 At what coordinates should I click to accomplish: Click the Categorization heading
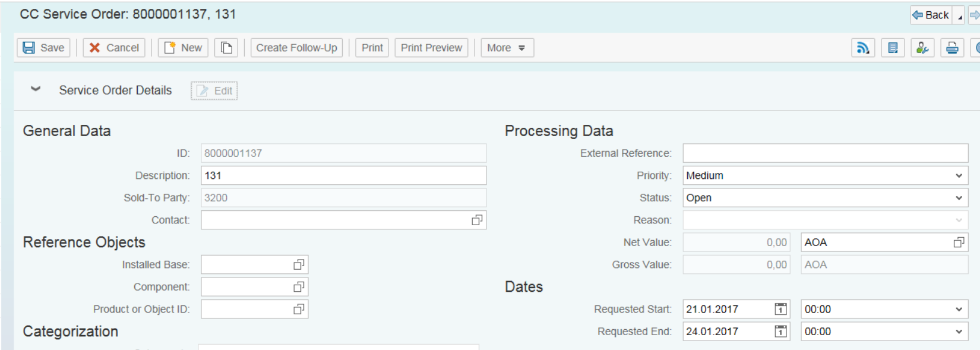click(x=70, y=332)
